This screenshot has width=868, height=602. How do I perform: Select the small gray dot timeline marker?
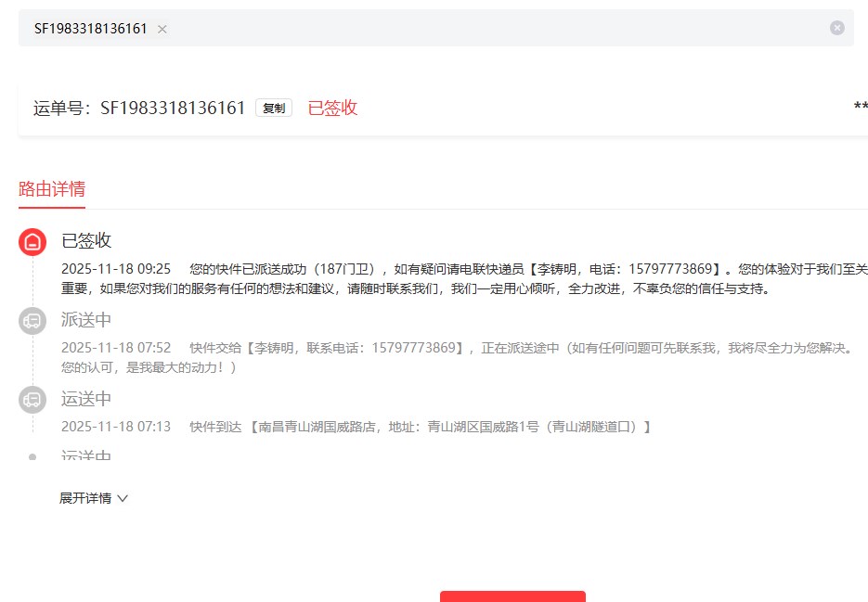click(32, 456)
